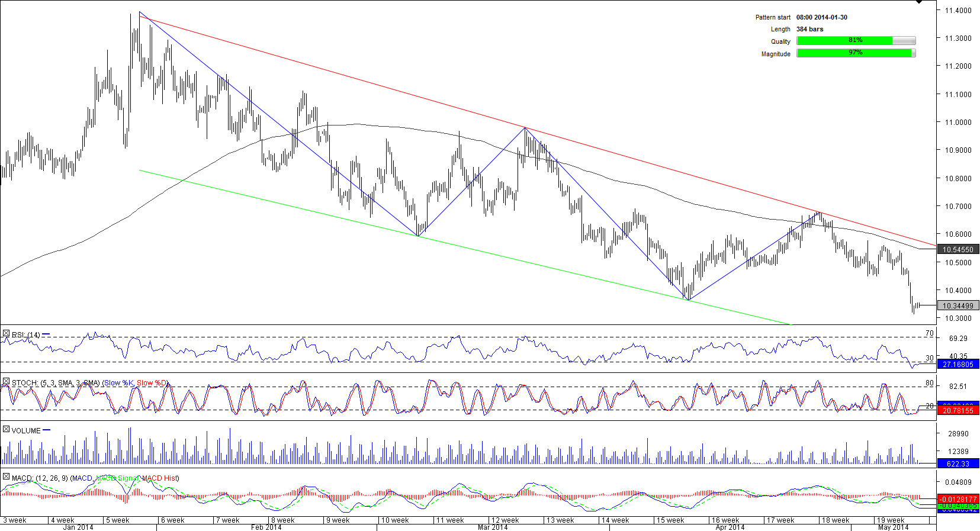Click the RSI (14) legend label
The height and width of the screenshot is (531, 980).
[26, 335]
